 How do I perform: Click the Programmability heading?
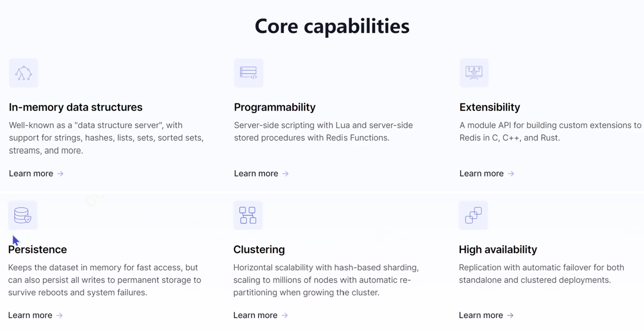click(x=275, y=107)
